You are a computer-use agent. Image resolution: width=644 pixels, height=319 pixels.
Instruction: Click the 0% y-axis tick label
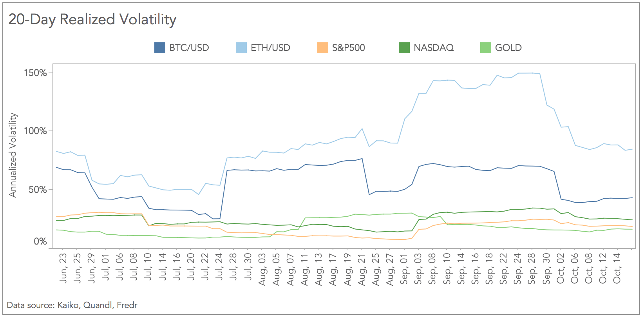[x=40, y=241]
